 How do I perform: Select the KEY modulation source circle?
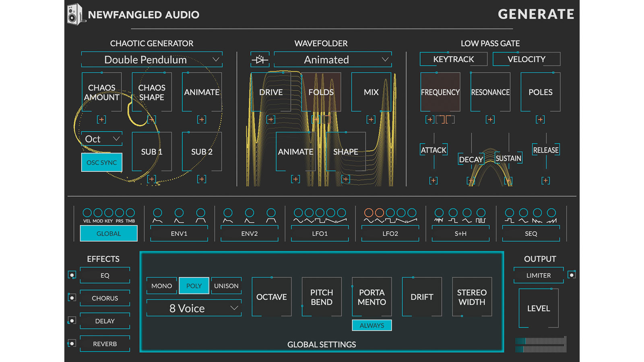pos(109,212)
